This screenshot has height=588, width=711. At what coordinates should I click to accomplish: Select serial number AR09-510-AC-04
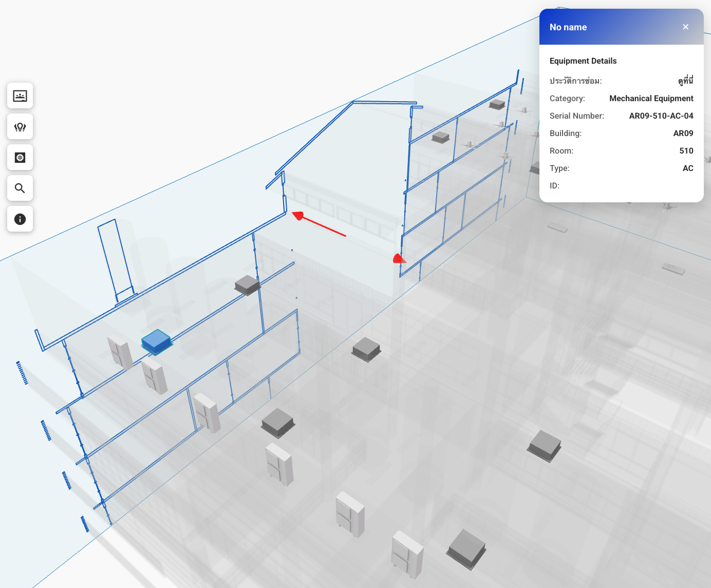[661, 116]
